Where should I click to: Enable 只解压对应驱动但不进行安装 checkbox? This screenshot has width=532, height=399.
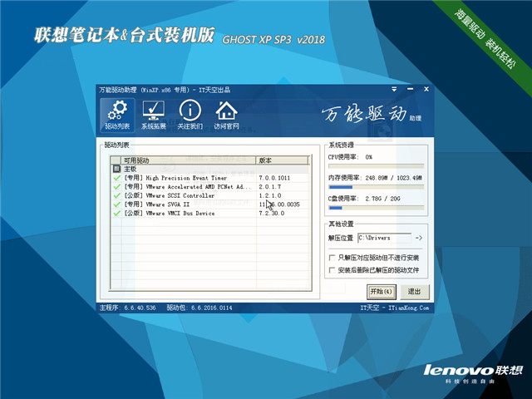coord(332,259)
